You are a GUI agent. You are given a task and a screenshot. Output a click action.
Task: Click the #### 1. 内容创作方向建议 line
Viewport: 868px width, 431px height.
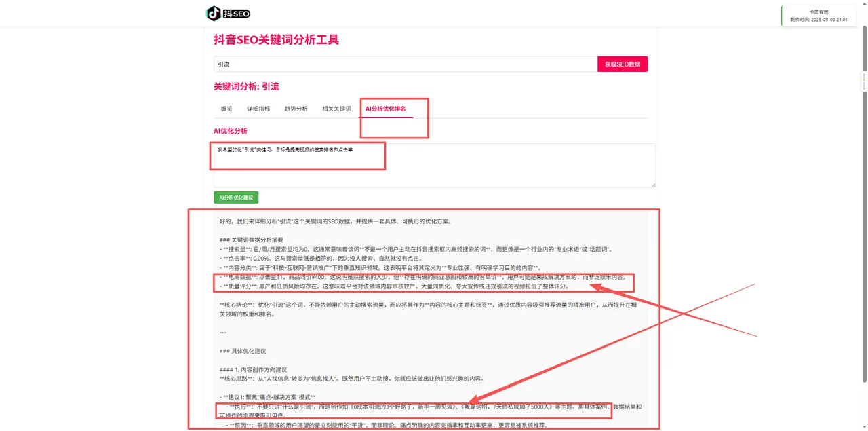point(253,370)
